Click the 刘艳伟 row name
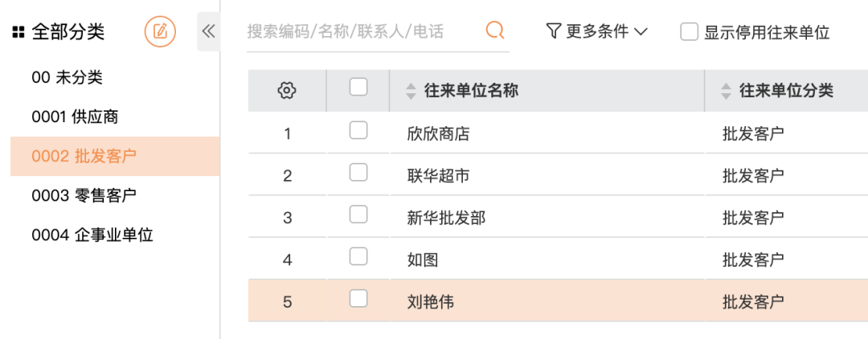The image size is (868, 339). (431, 302)
